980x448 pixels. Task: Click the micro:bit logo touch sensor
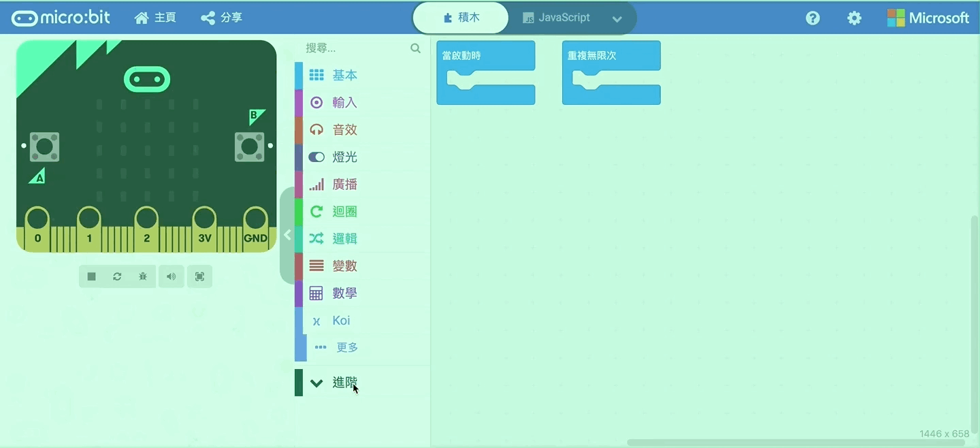coord(147,80)
